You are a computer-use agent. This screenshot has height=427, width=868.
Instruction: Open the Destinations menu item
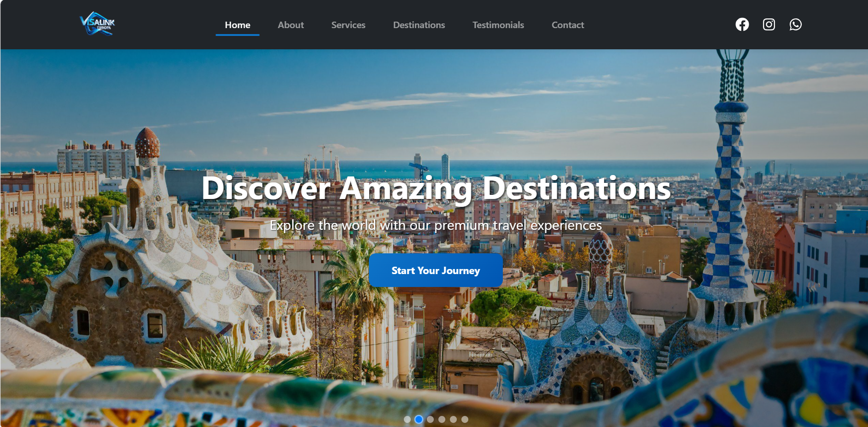click(x=419, y=25)
